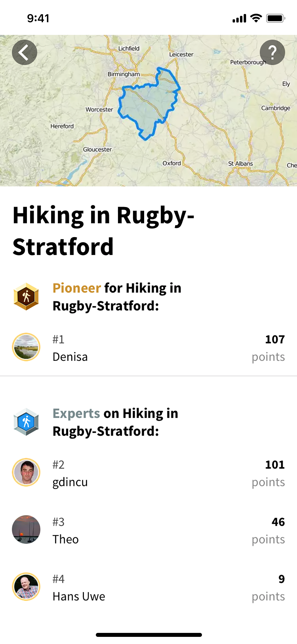Tap Denisa's 107 points score

point(275,339)
